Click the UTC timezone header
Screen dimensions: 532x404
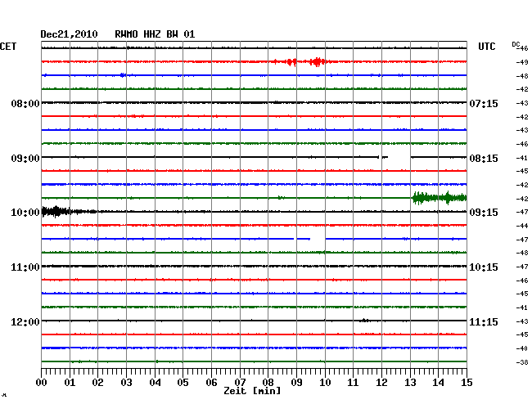486,47
